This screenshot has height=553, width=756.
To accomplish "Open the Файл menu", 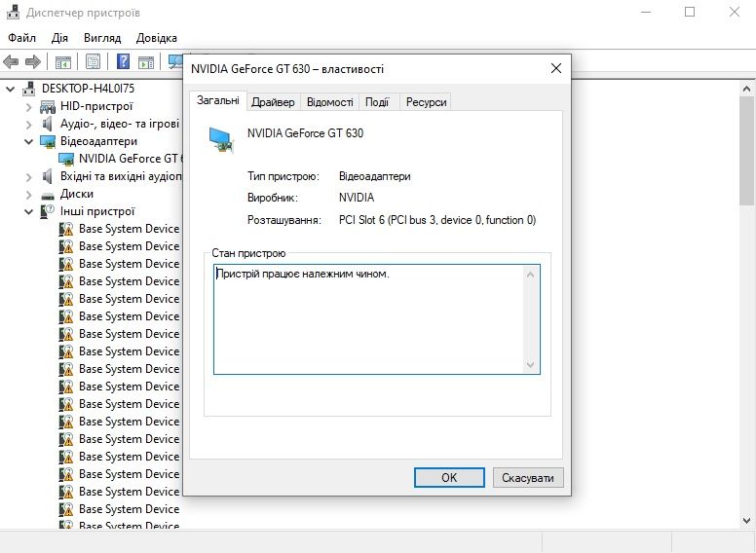I will click(21, 38).
